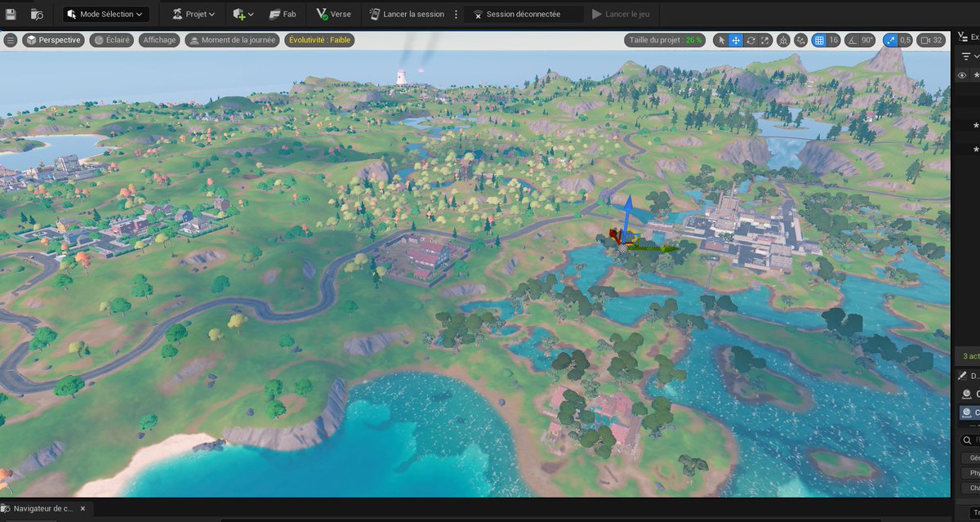Toggle grid snapping
This screenshot has width=980, height=522.
coord(820,40)
